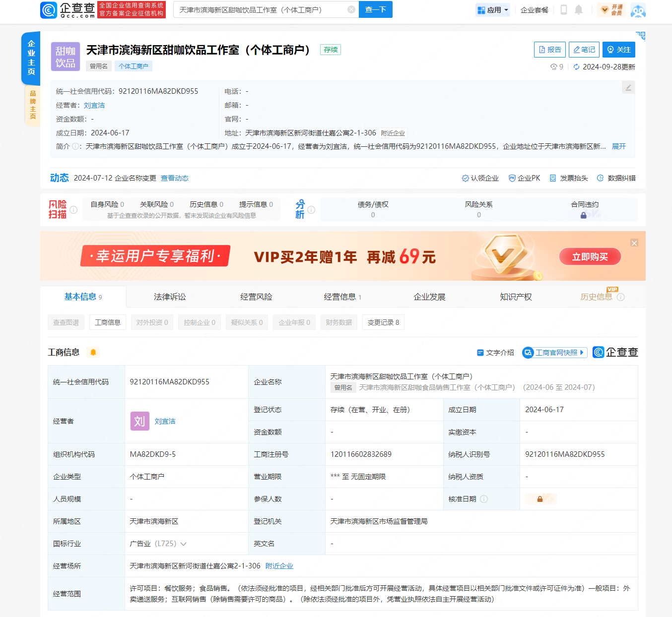The width and height of the screenshot is (672, 617).
Task: Click the 查一下 search button
Action: pyautogui.click(x=376, y=9)
